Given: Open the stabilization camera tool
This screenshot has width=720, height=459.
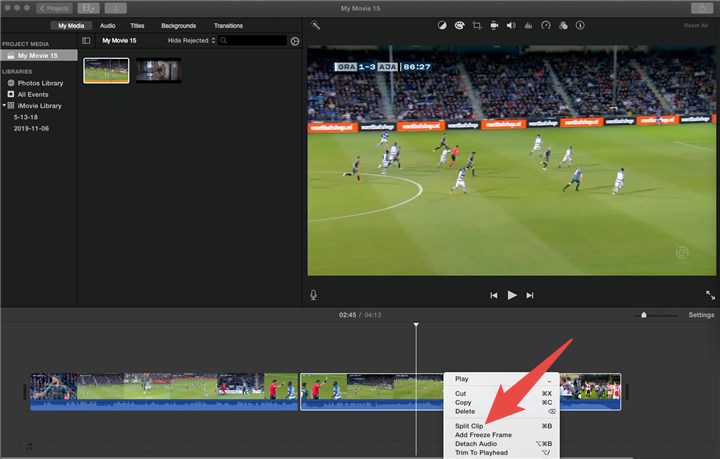Looking at the screenshot, I should pos(494,25).
